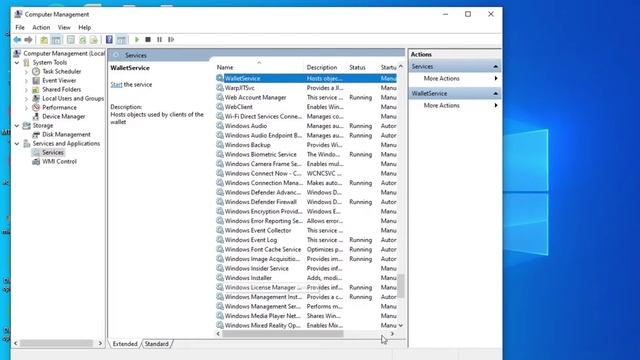Image resolution: width=640 pixels, height=360 pixels.
Task: Expand the Performance node
Action: click(26, 107)
